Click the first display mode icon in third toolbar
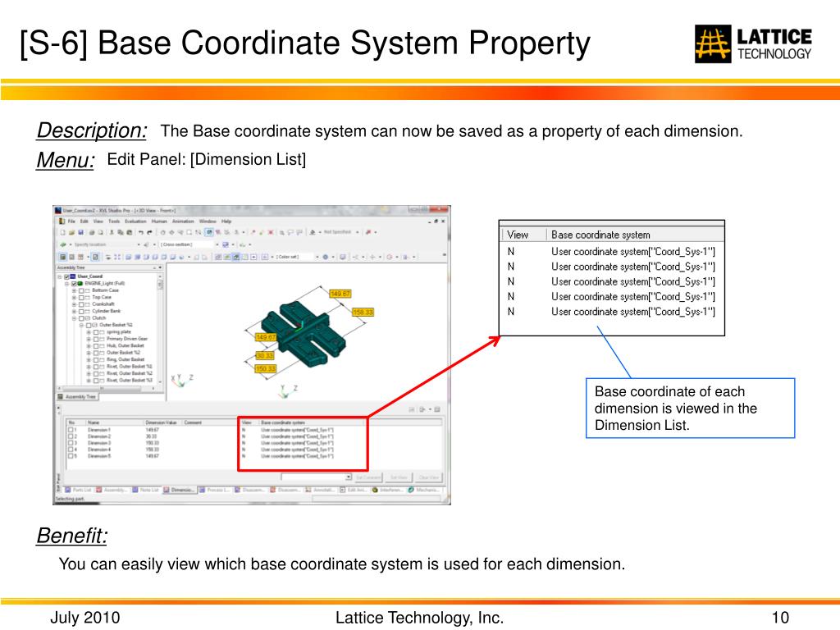This screenshot has width=840, height=630. (x=62, y=257)
